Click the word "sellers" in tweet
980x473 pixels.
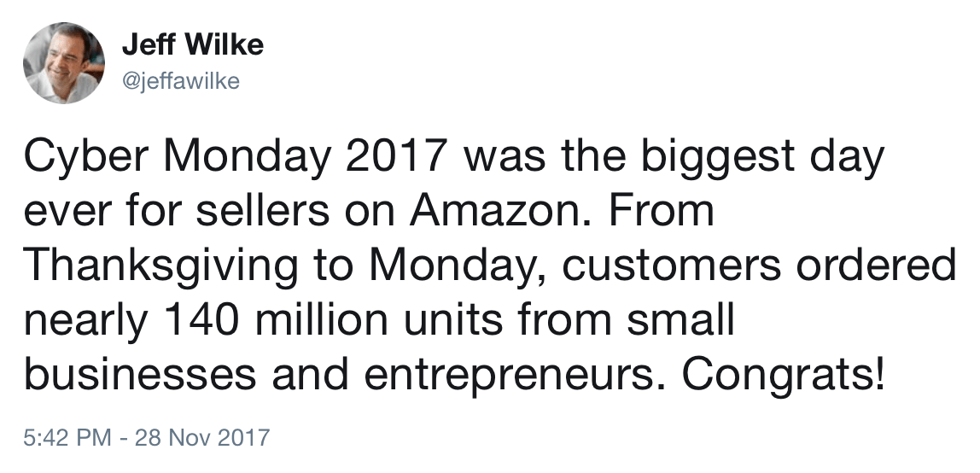pyautogui.click(x=263, y=211)
